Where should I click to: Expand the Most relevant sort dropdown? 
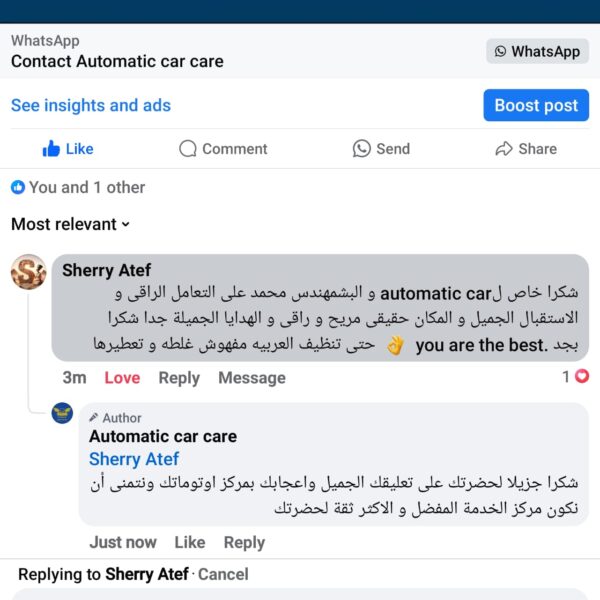coord(71,224)
